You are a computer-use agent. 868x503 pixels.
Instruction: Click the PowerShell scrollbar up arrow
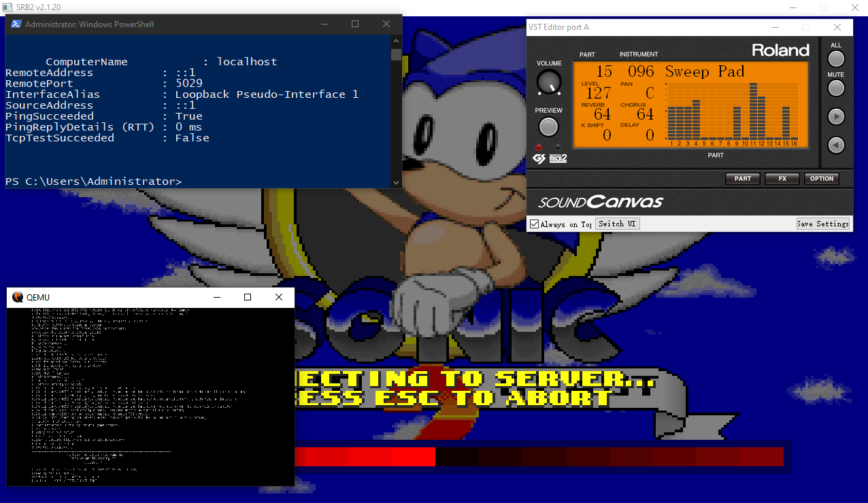[396, 41]
